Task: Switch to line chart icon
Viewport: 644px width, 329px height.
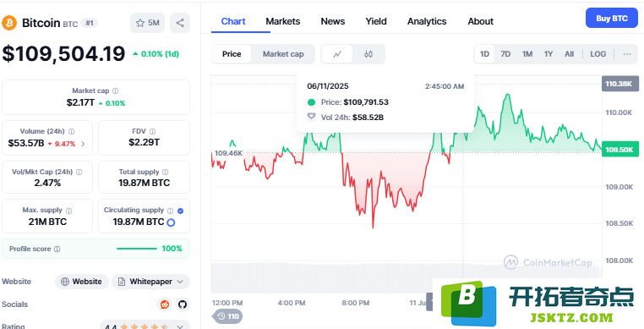Action: pyautogui.click(x=336, y=54)
